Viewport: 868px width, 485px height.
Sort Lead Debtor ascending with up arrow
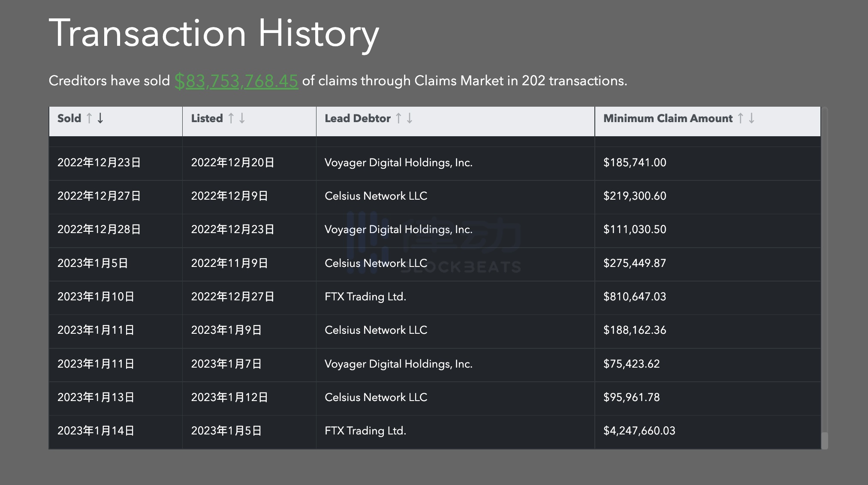click(x=399, y=118)
